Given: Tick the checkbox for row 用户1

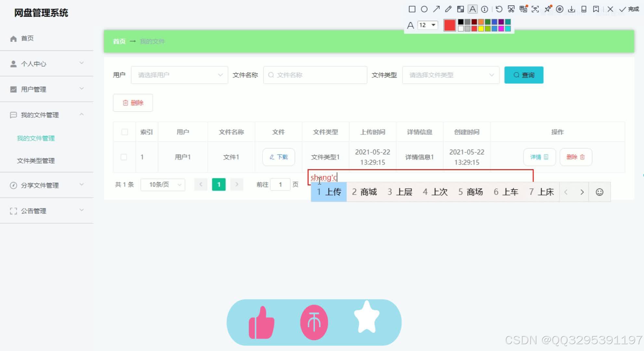Looking at the screenshot, I should click(124, 157).
